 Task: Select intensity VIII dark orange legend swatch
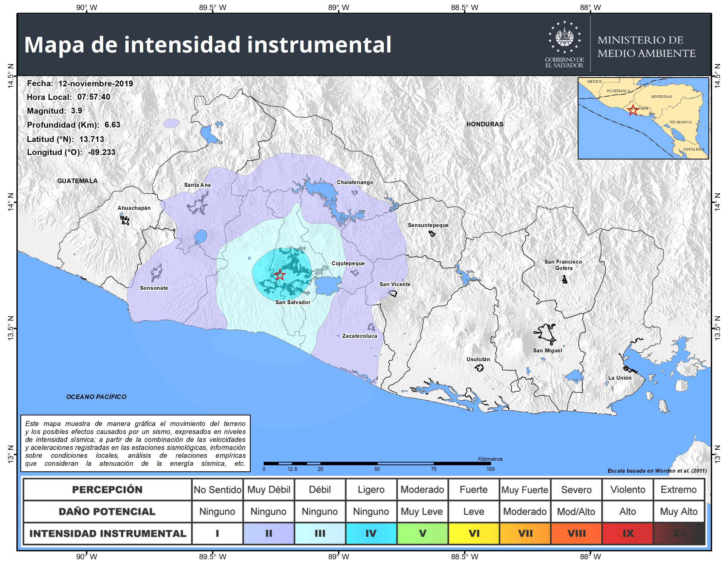[576, 534]
